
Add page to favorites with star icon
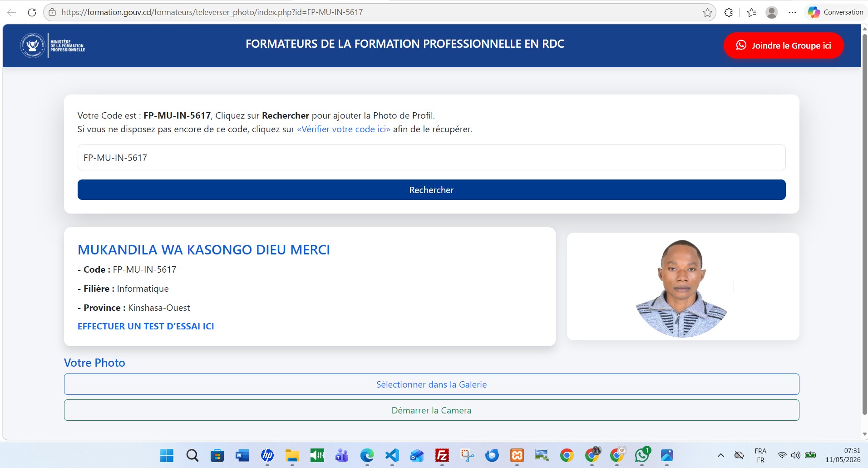pos(707,12)
